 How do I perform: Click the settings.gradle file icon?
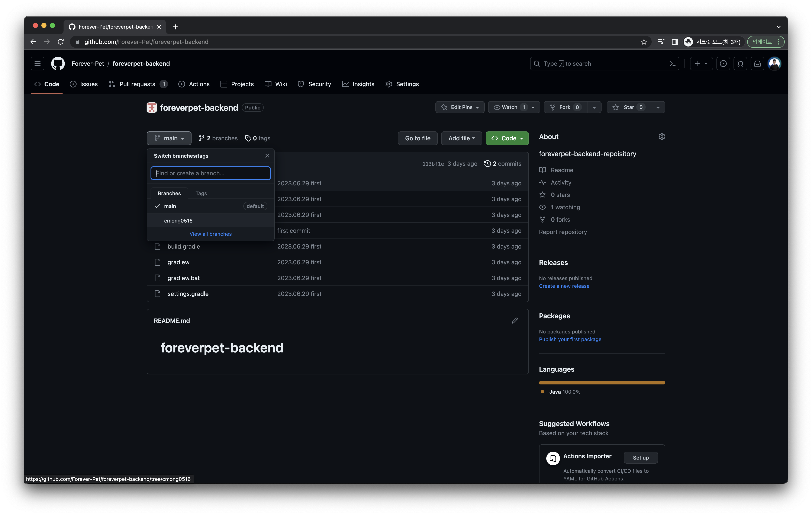[158, 294]
